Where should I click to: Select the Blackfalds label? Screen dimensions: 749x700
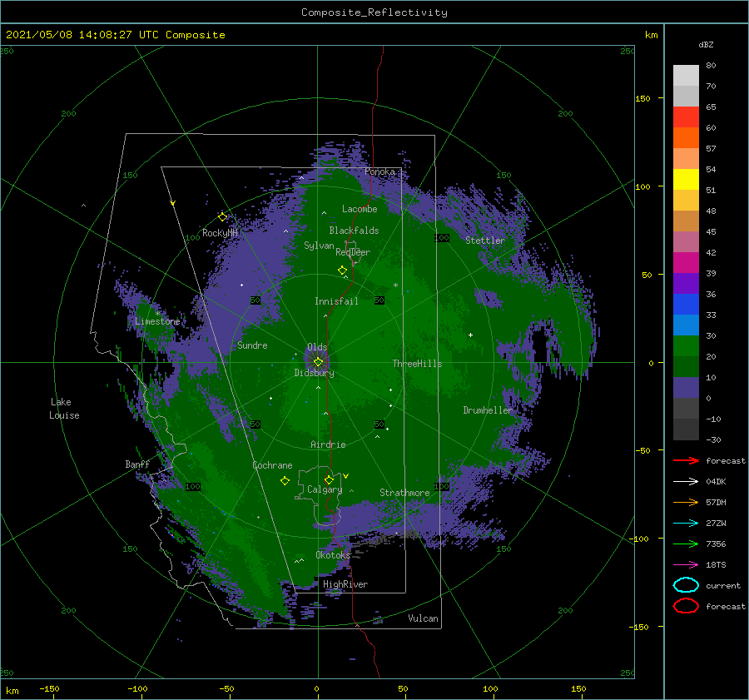354,231
